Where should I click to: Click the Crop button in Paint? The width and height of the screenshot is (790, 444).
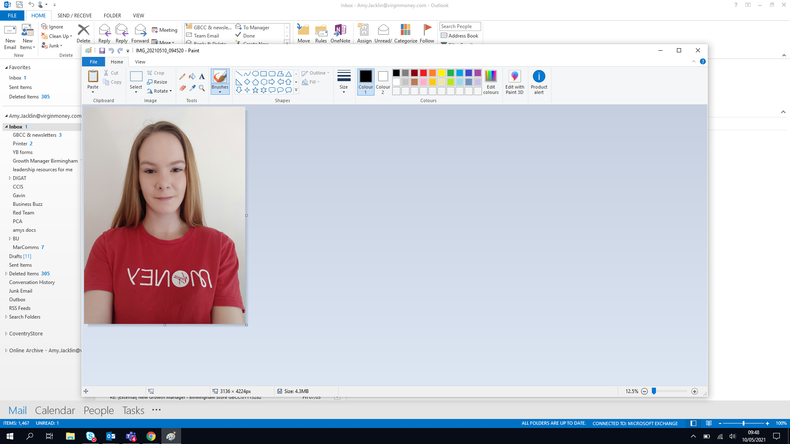(x=156, y=73)
